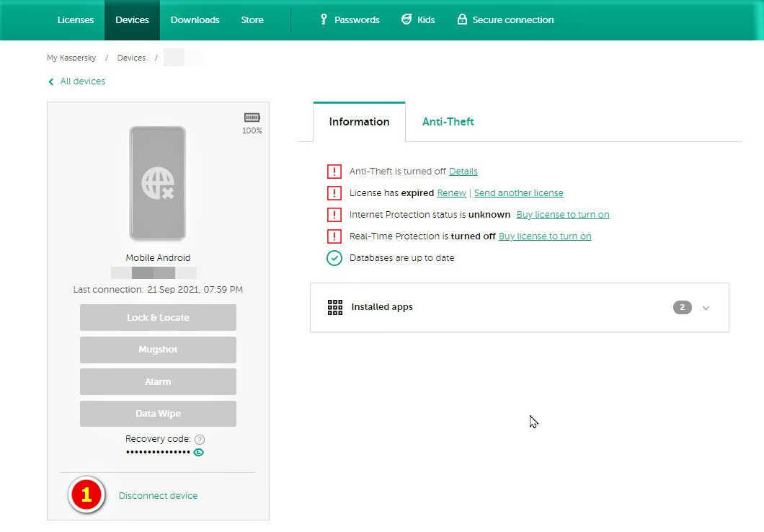Click the Devices breadcrumb link
Viewport: 764px width, 532px height.
(131, 58)
